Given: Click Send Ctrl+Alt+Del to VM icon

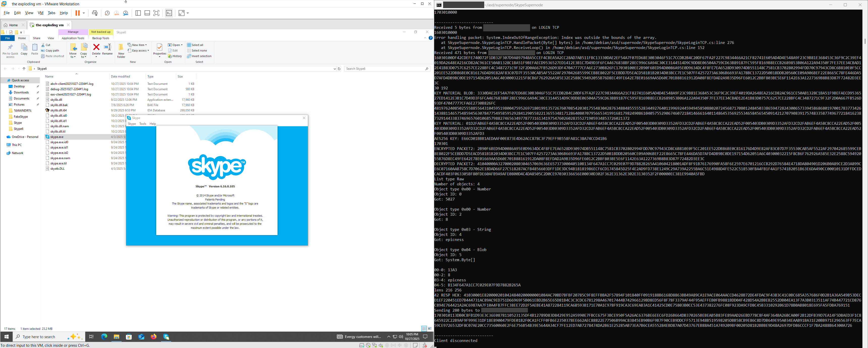Looking at the screenshot, I should 95,13.
